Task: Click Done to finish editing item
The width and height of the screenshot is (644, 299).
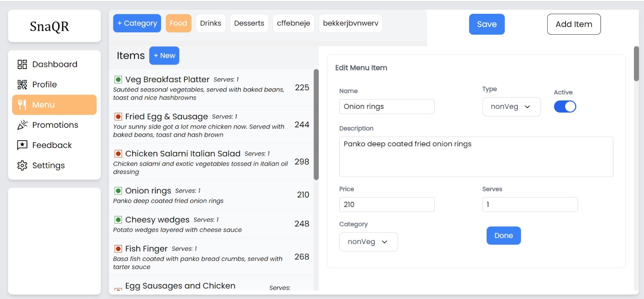Action: tap(503, 236)
